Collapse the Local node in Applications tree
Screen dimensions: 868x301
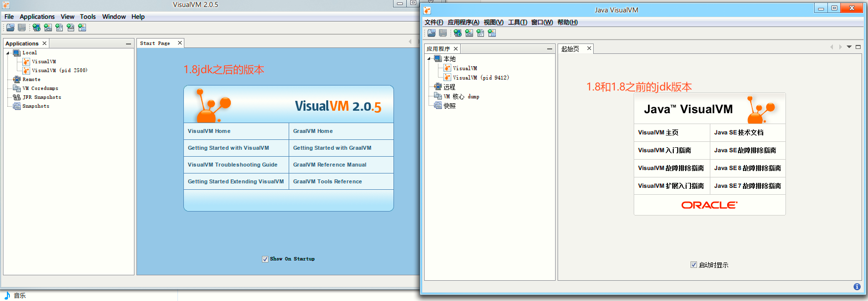8,53
